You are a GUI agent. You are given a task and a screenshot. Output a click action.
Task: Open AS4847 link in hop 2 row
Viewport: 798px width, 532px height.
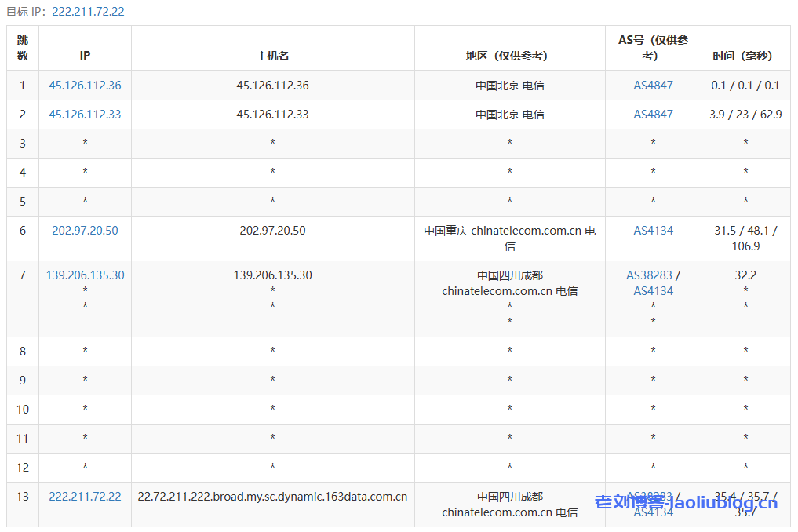[x=653, y=115]
